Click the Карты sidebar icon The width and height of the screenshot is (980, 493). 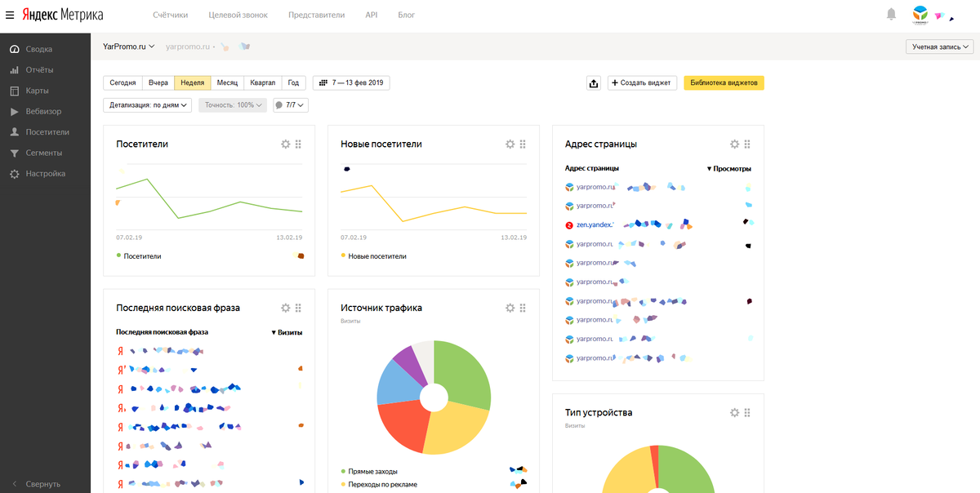coord(14,91)
